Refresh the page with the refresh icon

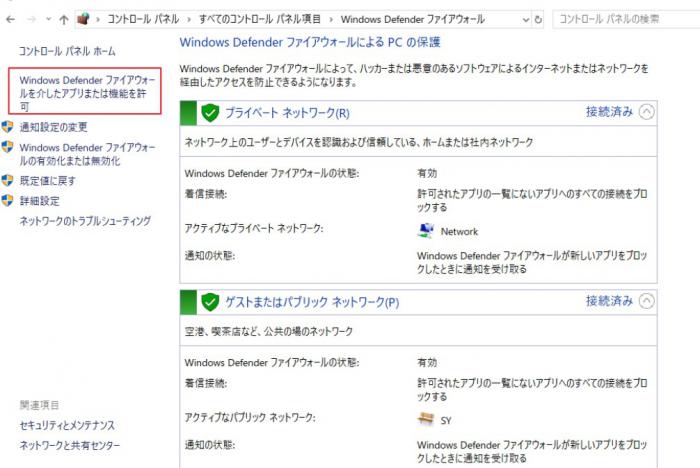[x=538, y=20]
